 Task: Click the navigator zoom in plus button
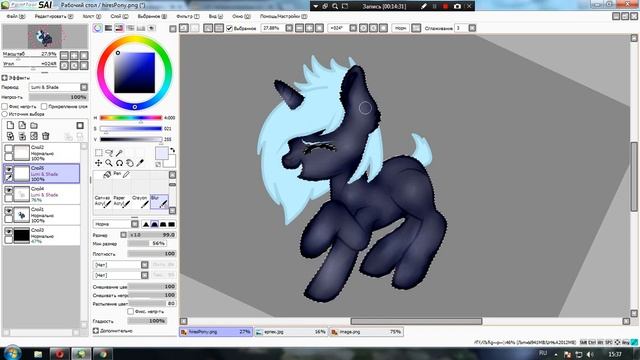pyautogui.click(x=74, y=55)
